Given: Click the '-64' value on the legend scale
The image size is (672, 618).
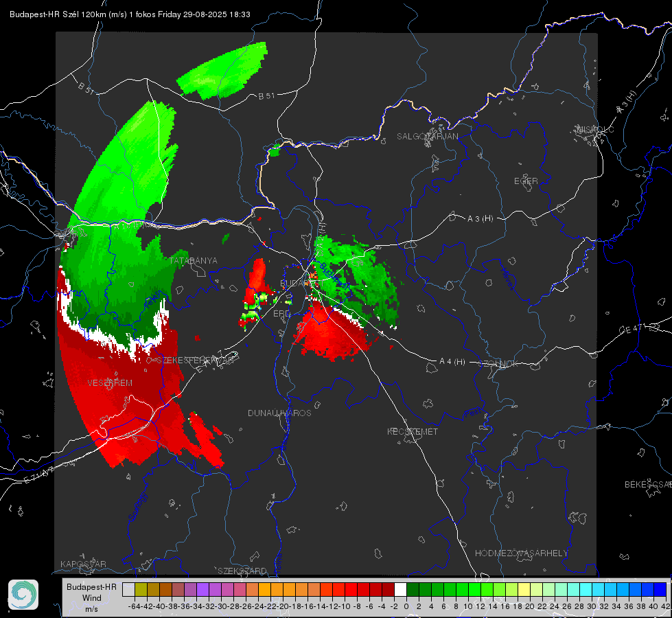Looking at the screenshot, I should tap(134, 606).
